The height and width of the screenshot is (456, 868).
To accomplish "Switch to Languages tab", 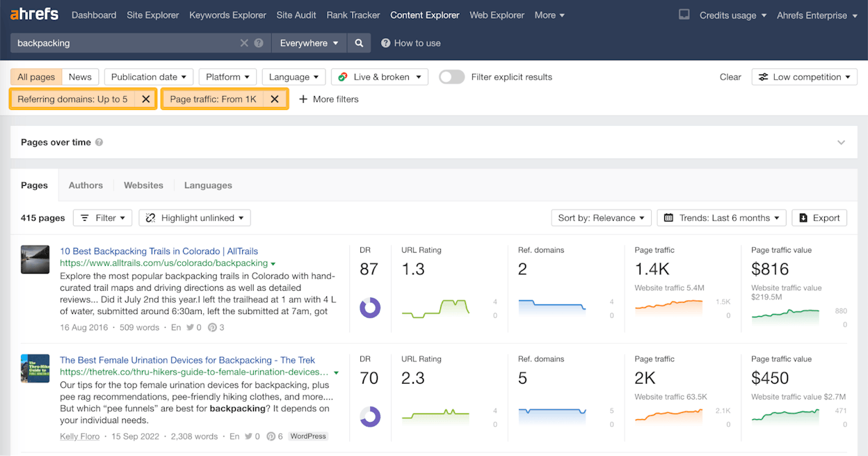I will click(208, 185).
